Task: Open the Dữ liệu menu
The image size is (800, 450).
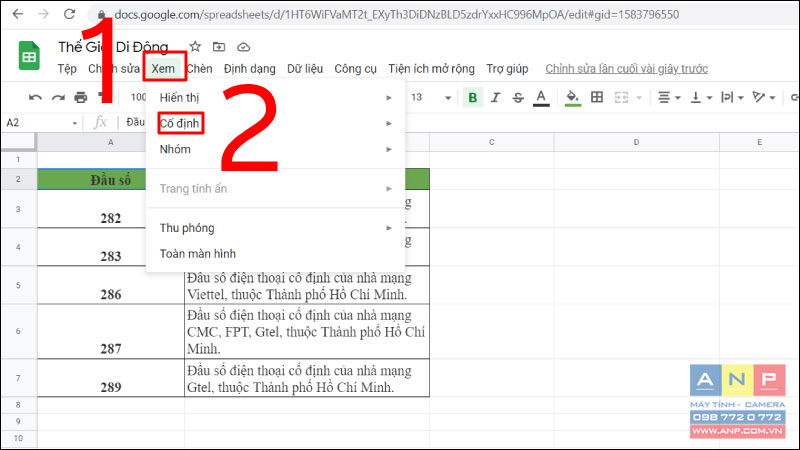Action: tap(305, 69)
